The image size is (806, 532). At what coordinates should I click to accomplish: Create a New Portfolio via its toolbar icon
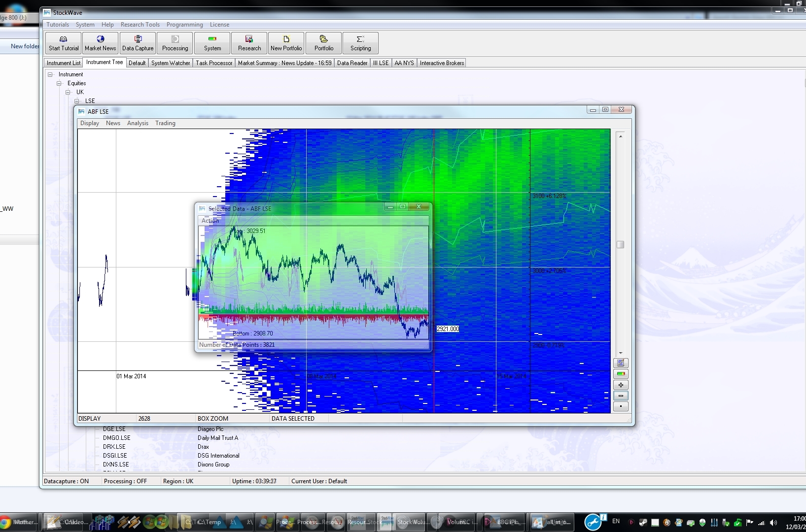point(286,43)
